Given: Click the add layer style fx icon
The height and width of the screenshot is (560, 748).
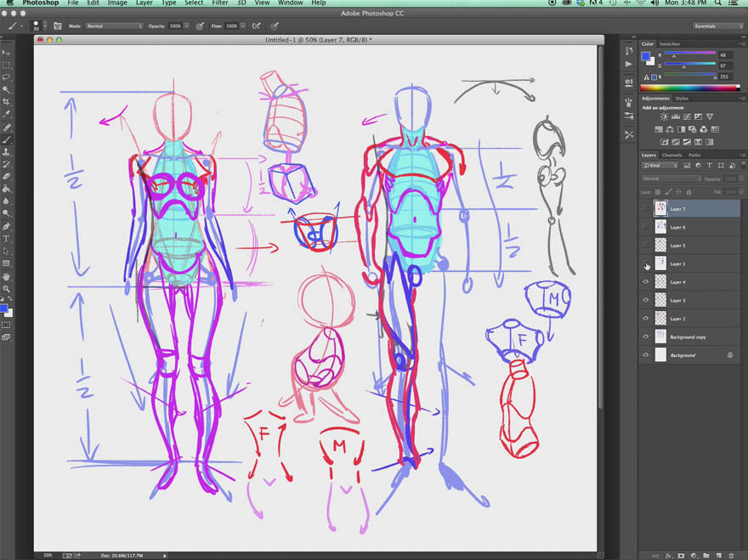Looking at the screenshot, I should 668,556.
